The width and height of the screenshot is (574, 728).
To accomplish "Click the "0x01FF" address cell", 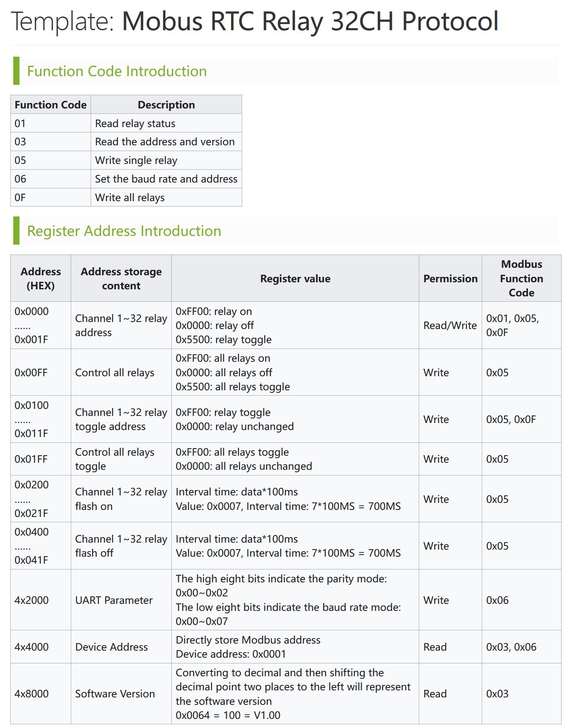I will pos(31,459).
